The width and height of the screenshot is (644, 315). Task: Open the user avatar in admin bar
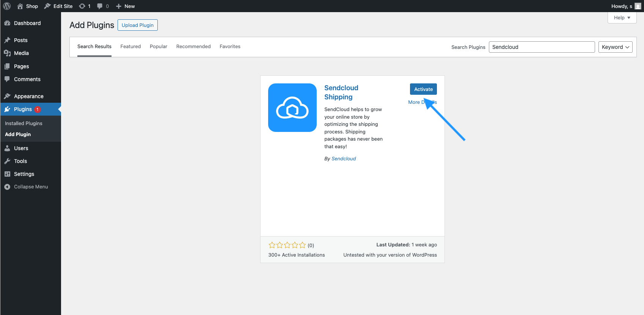(x=638, y=6)
